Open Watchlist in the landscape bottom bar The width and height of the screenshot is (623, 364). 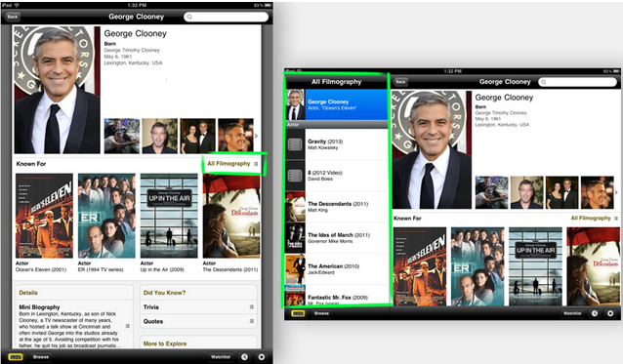tap(572, 313)
